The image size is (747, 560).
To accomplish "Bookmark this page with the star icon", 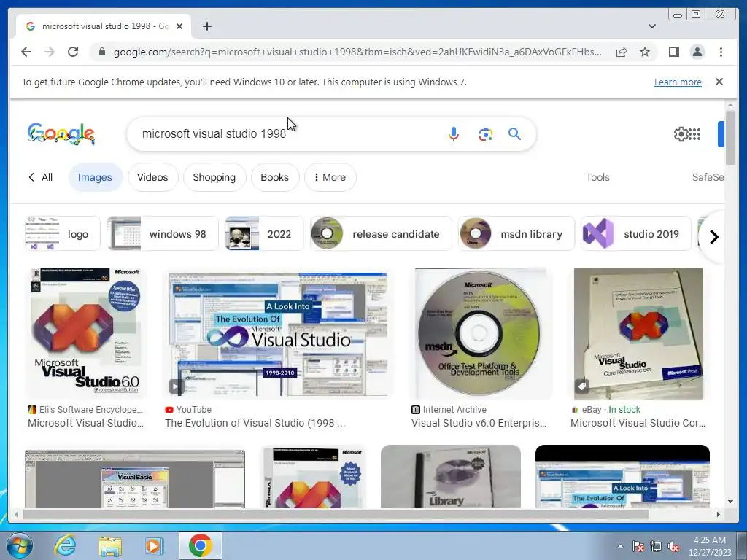I will click(x=645, y=52).
